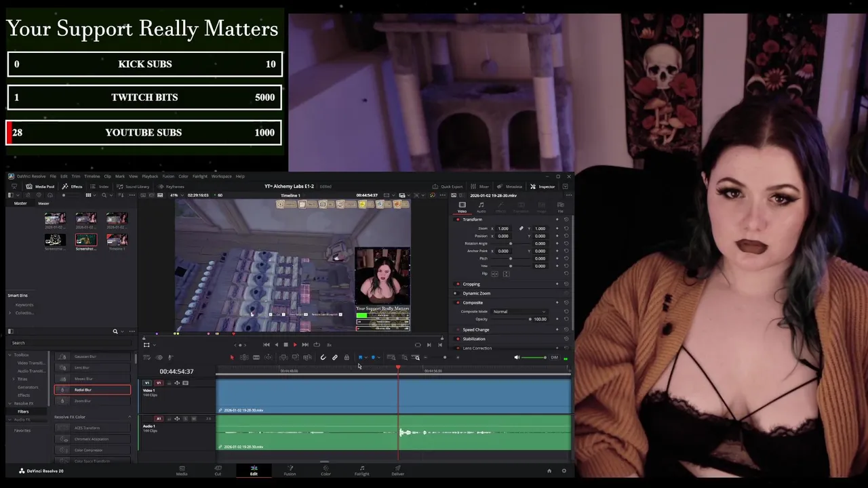Reset the Transform section with its reset icon
This screenshot has width=868, height=488.
coord(566,220)
